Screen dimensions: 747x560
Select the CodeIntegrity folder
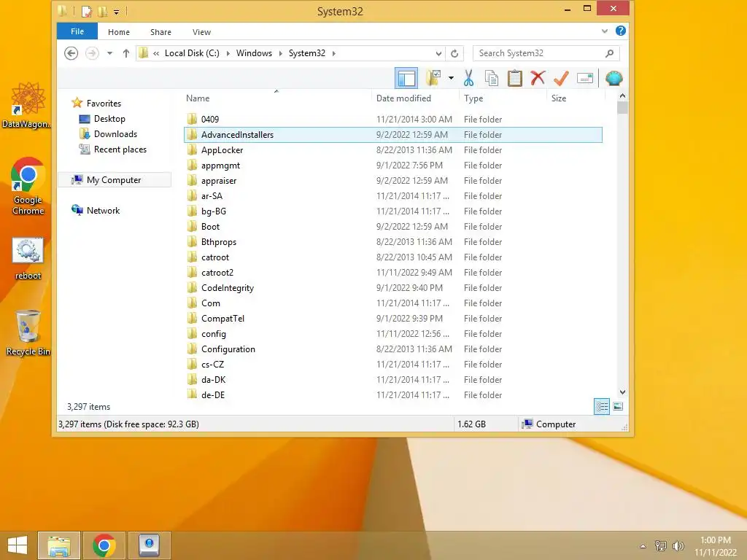click(x=393, y=287)
